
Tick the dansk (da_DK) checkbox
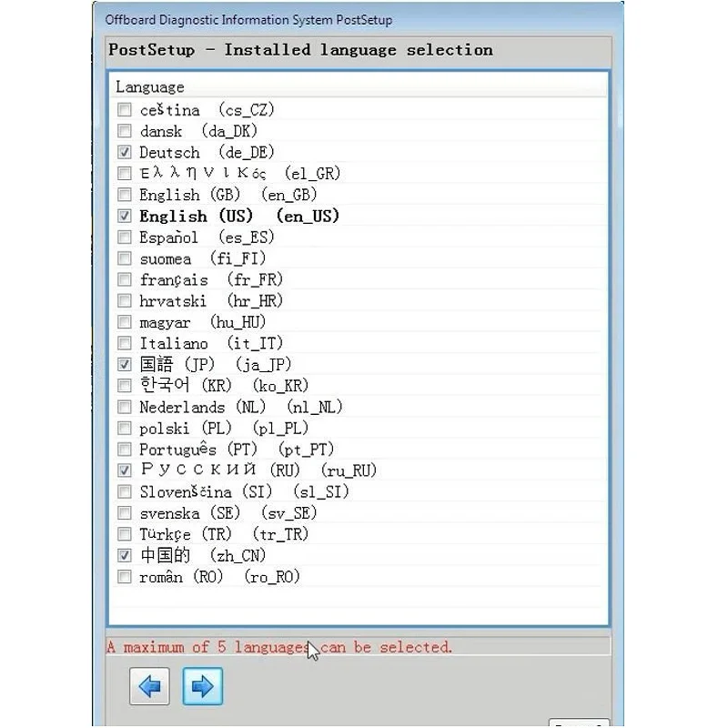coord(125,131)
